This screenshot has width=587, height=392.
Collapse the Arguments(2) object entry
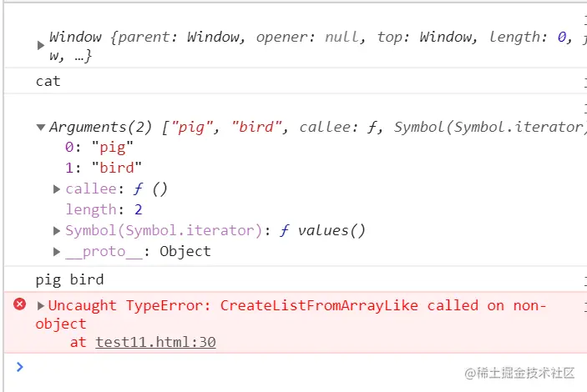point(41,127)
